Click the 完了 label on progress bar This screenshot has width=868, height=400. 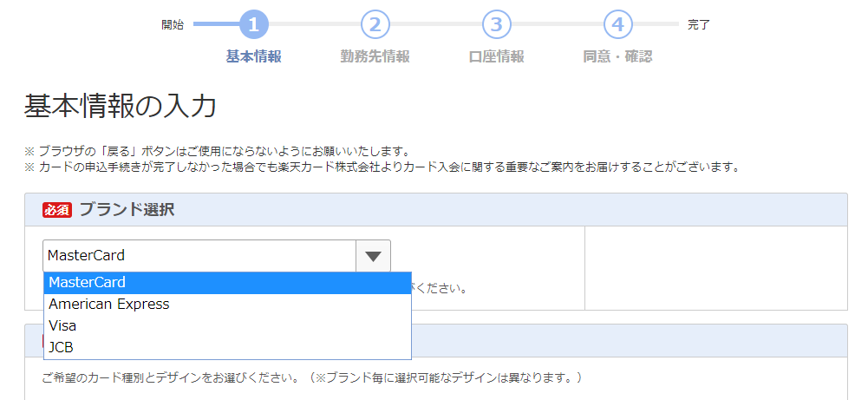point(698,24)
